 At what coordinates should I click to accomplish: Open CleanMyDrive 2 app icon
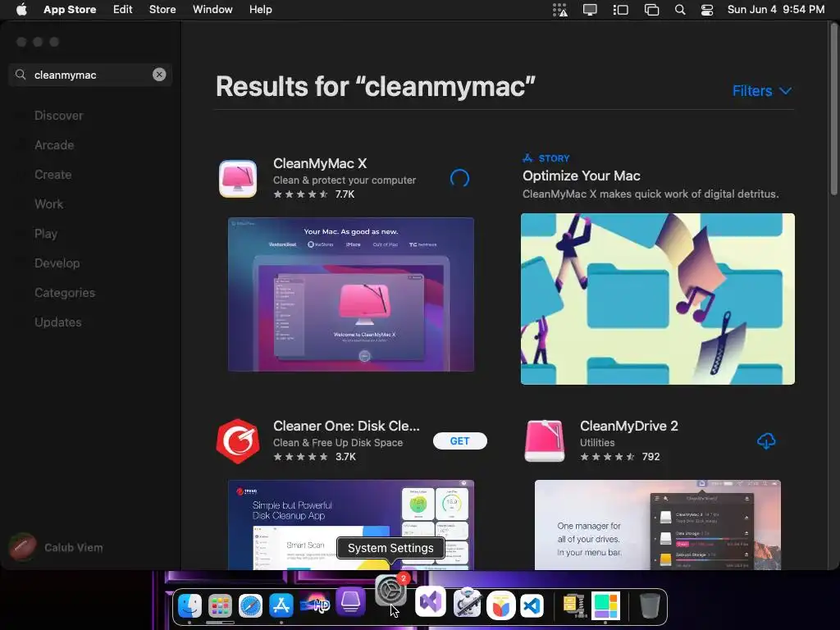[545, 441]
